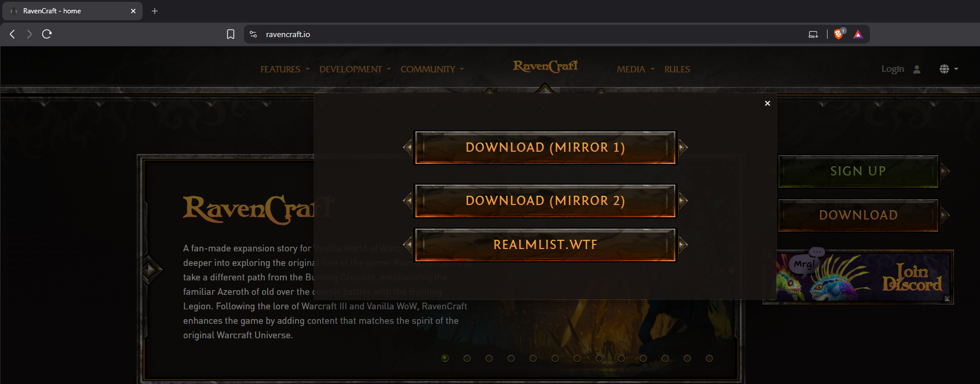980x384 pixels.
Task: Reload the current page
Action: (x=47, y=34)
